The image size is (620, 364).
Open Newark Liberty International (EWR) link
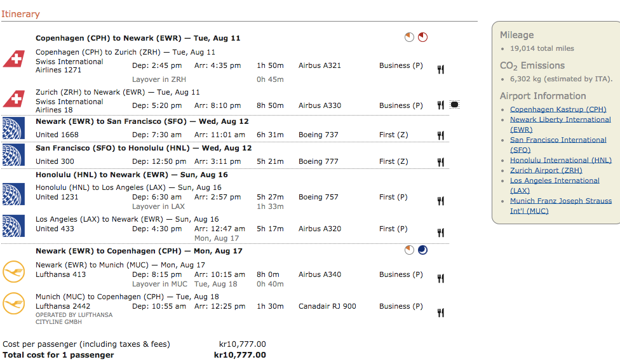(560, 119)
